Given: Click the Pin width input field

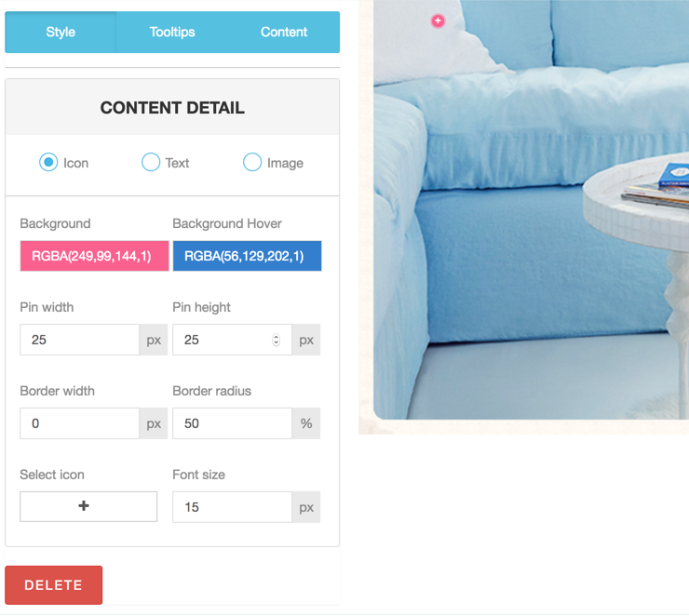Looking at the screenshot, I should click(79, 340).
